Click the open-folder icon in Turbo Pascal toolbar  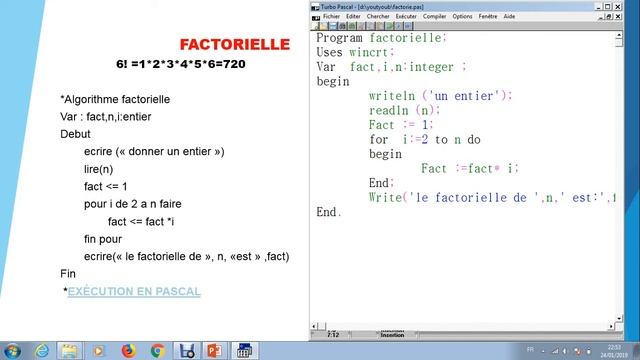[324, 26]
